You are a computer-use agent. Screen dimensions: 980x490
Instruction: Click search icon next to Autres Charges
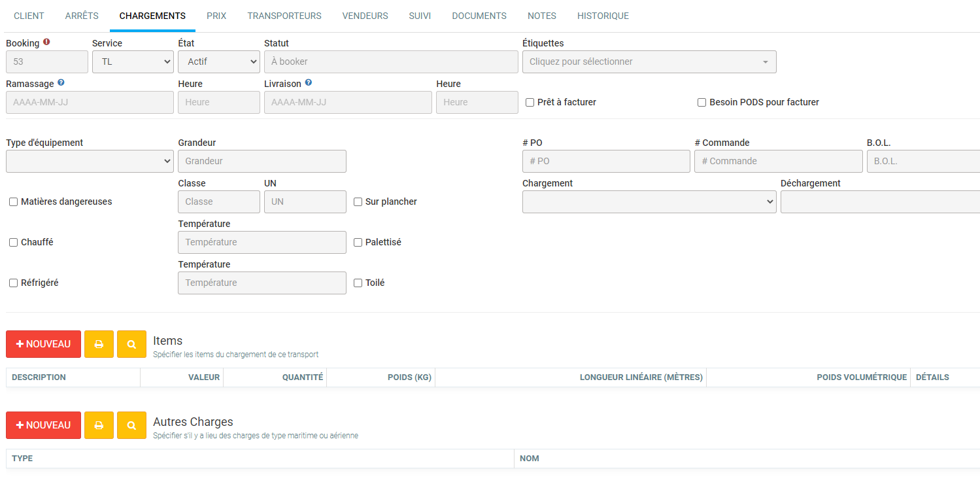(x=131, y=425)
